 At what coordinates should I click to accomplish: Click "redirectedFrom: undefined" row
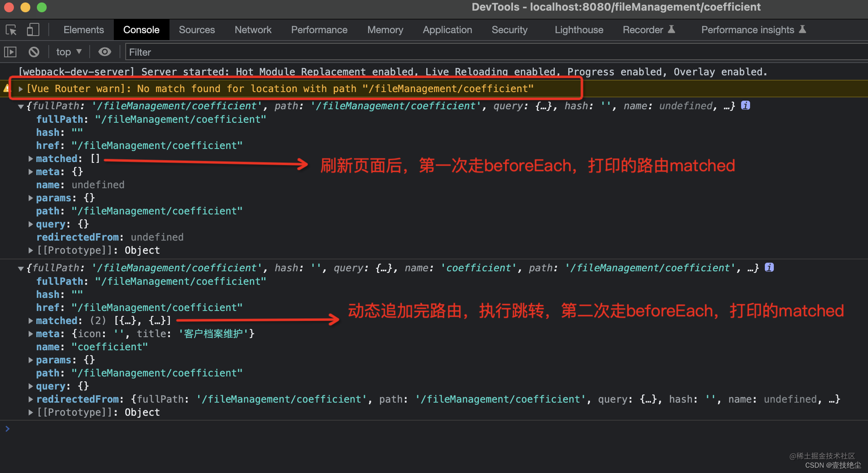click(110, 237)
